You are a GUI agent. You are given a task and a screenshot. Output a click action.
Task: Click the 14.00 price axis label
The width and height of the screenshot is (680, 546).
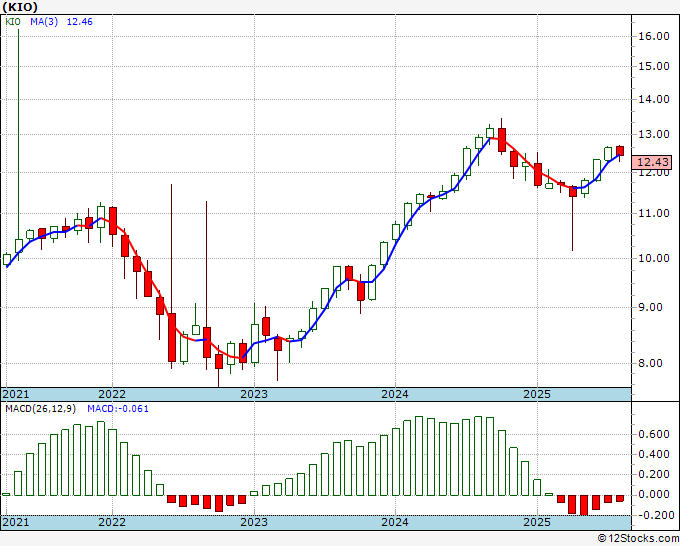pos(654,99)
